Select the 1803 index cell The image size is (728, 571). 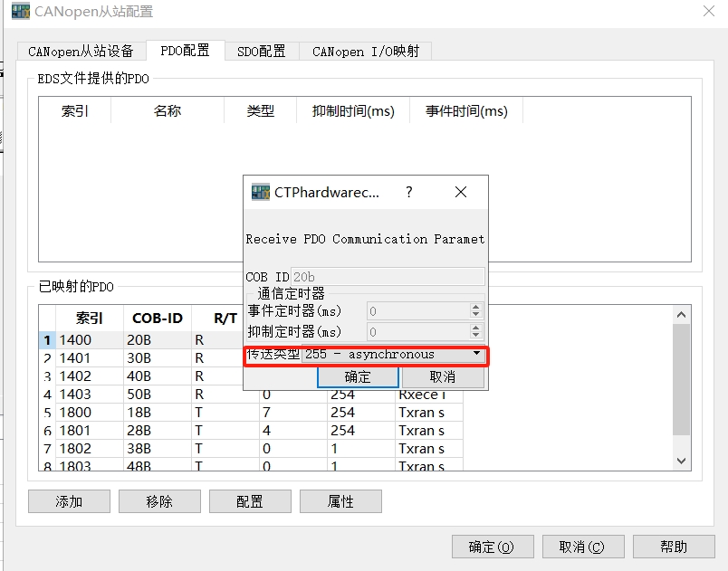click(x=90, y=465)
